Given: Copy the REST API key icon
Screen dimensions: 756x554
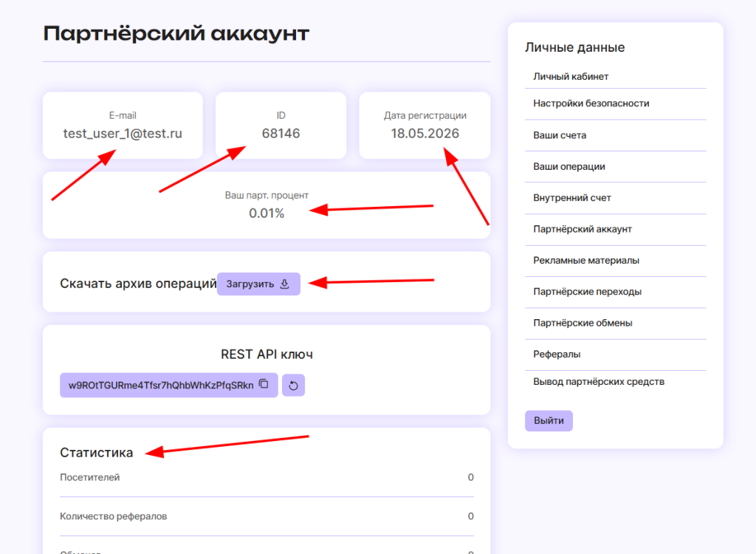Looking at the screenshot, I should coord(264,384).
